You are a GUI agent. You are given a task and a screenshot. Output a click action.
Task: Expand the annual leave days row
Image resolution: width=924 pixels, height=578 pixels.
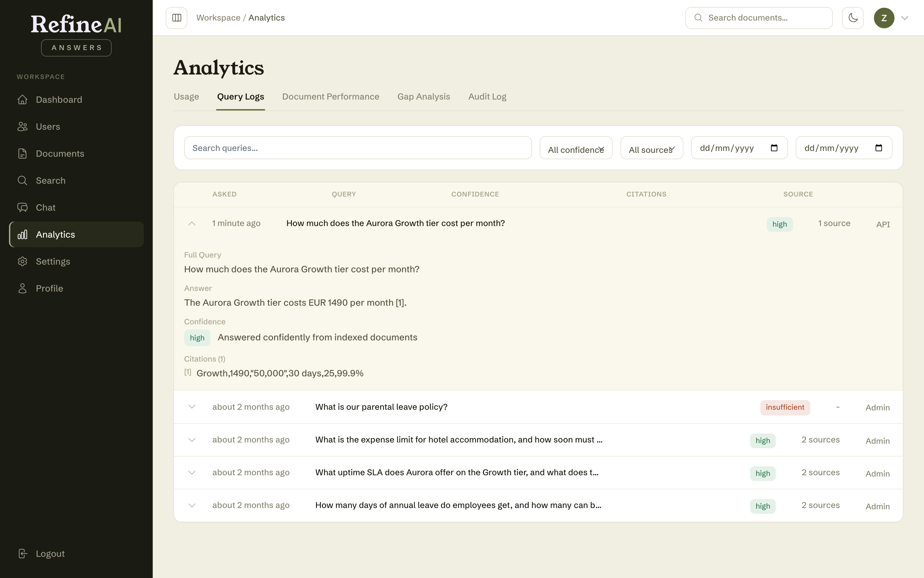click(192, 505)
